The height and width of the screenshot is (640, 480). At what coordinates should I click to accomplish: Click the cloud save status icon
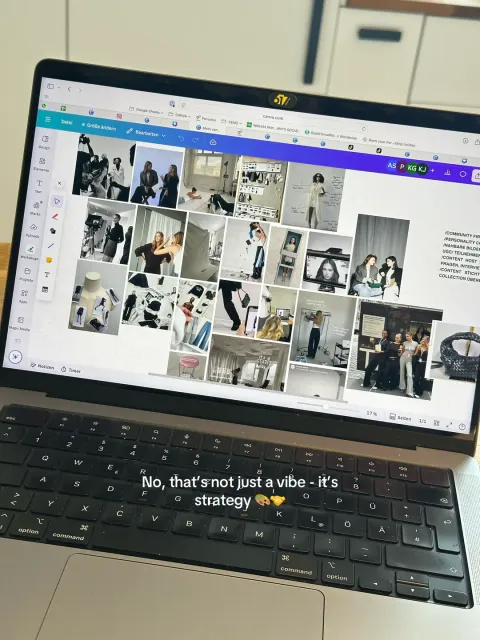(x=213, y=142)
